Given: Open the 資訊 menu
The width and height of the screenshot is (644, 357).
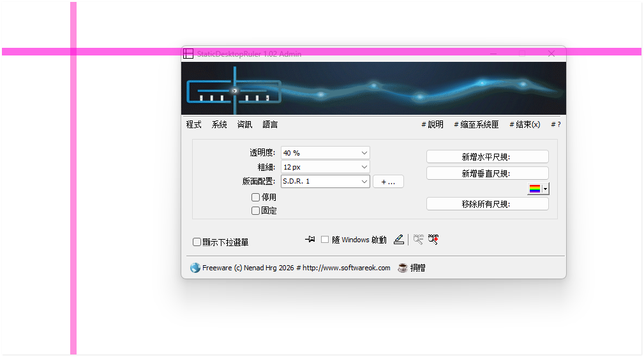Looking at the screenshot, I should click(245, 124).
